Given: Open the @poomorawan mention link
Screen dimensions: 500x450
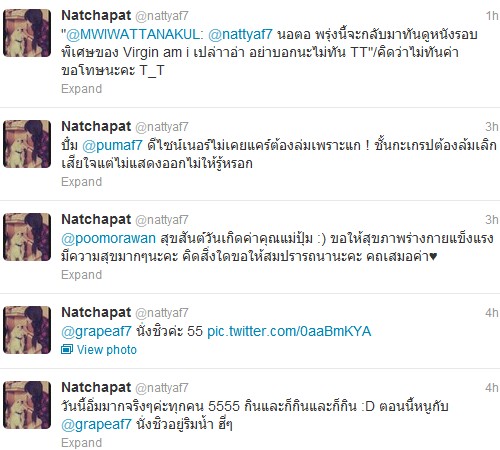Looking at the screenshot, I should [x=108, y=239].
